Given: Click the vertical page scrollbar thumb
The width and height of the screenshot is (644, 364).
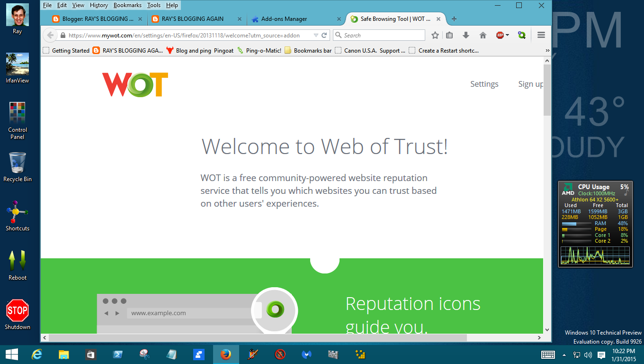Looking at the screenshot, I should [x=547, y=91].
